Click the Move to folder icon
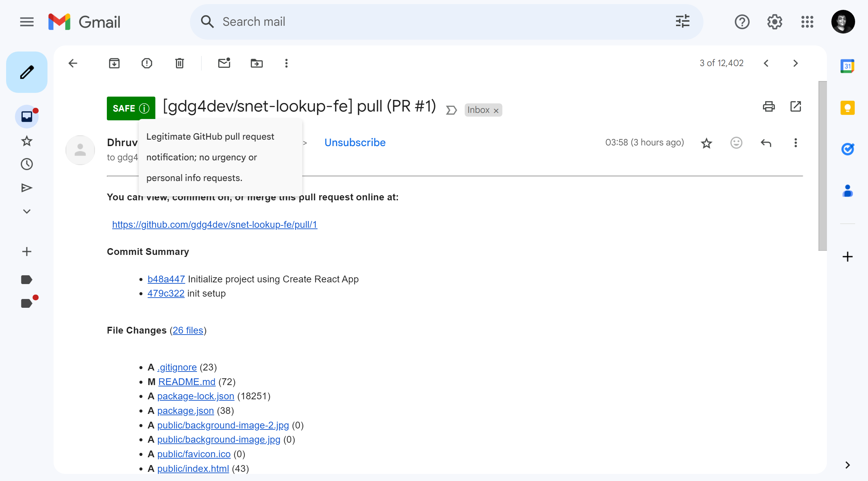 (x=256, y=63)
